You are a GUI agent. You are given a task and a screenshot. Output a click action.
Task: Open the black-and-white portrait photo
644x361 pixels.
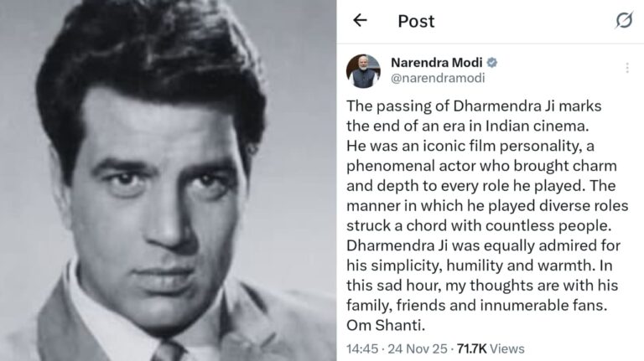168,180
